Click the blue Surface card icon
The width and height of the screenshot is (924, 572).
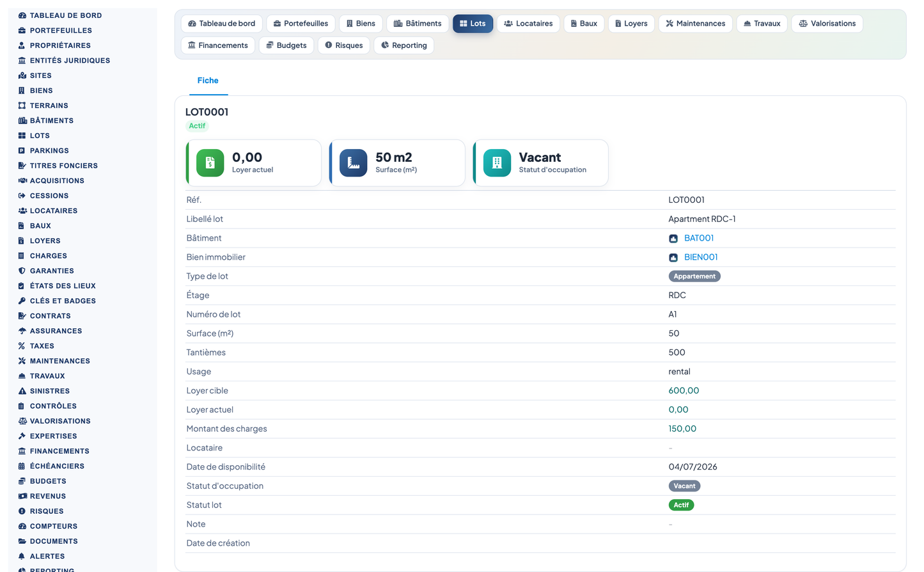coord(353,163)
